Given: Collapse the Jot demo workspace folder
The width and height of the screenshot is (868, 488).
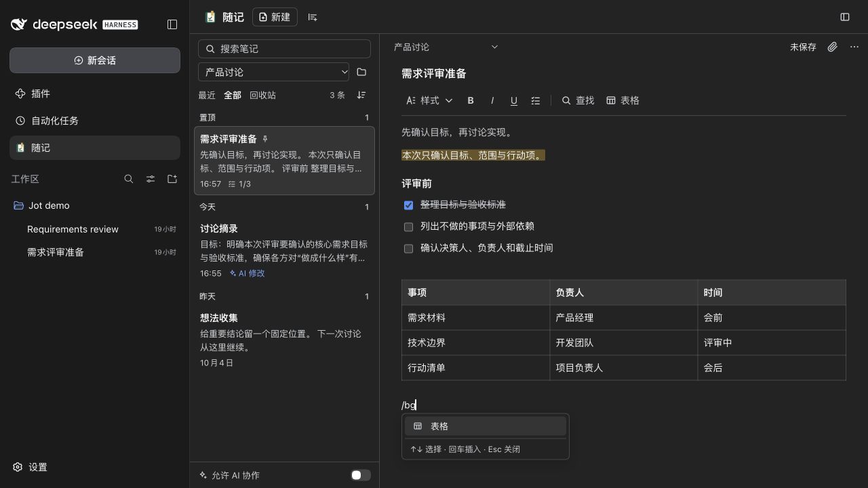Looking at the screenshot, I should click(x=95, y=205).
